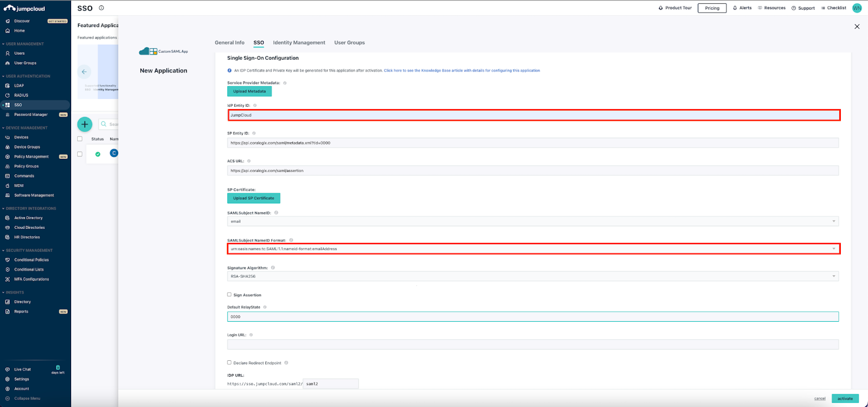Open the Knowledge Base article link

[462, 71]
